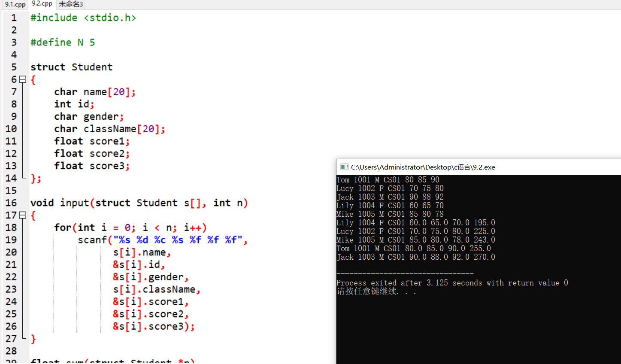Click the struct Student declaration line
Image resolution: width=621 pixels, height=364 pixels.
pos(71,67)
